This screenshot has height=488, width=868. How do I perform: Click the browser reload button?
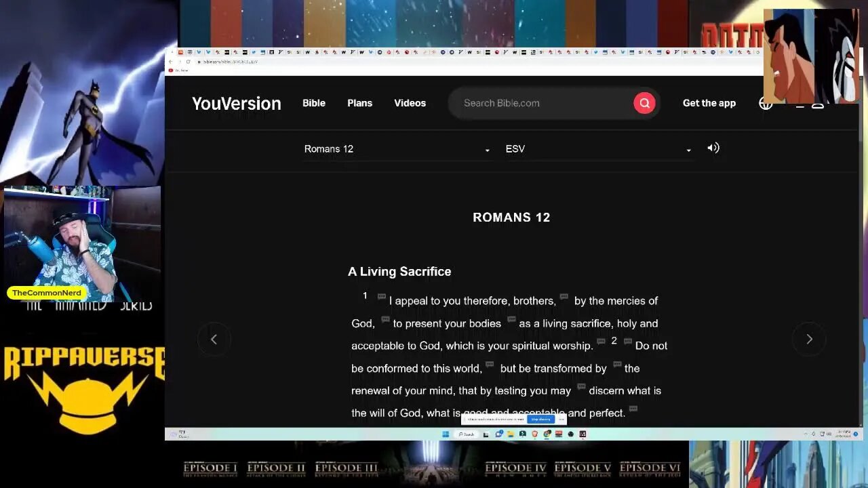[x=189, y=62]
